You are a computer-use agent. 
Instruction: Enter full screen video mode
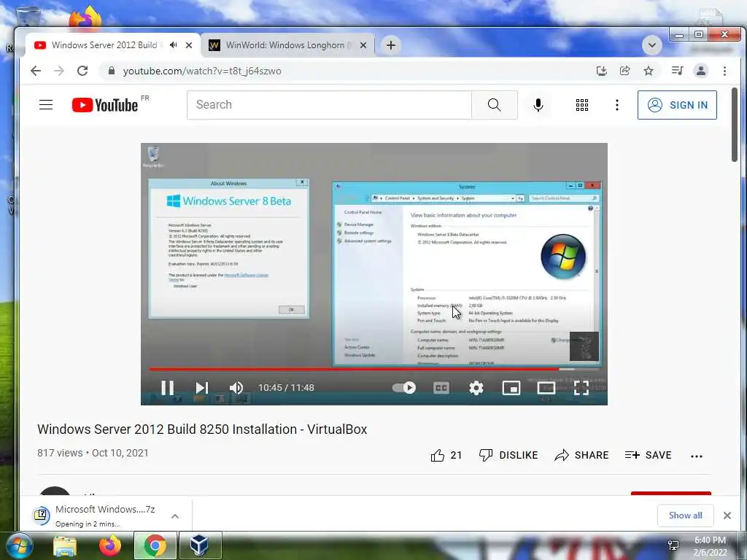tap(581, 388)
